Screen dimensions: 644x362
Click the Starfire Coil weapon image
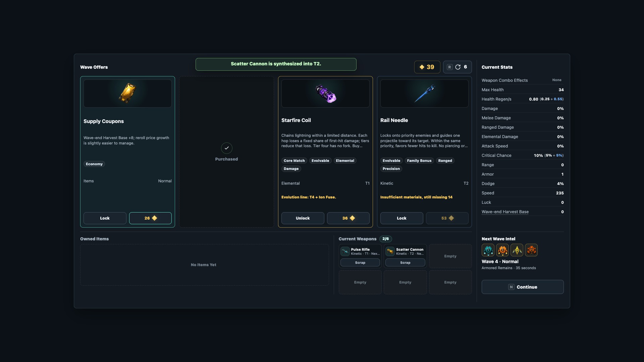tap(326, 94)
